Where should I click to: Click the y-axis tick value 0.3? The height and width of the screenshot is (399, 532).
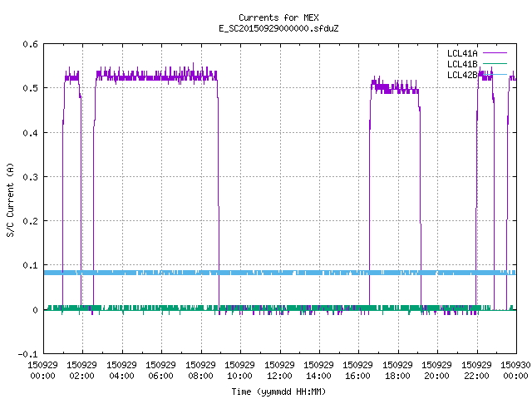point(30,177)
